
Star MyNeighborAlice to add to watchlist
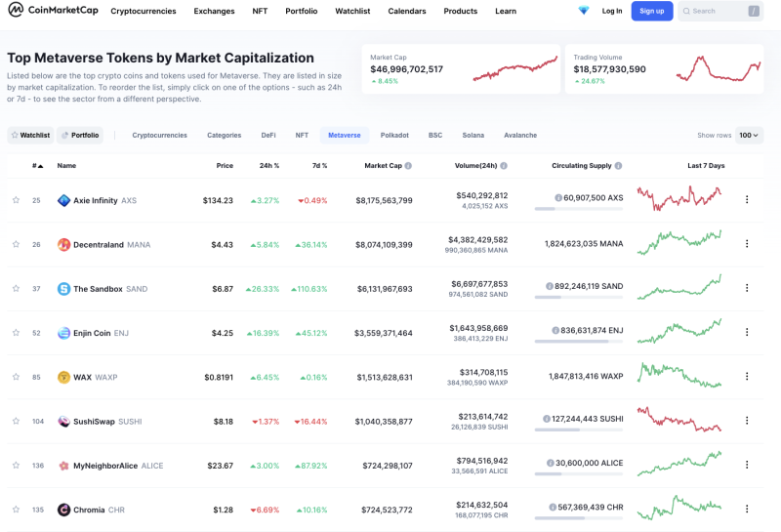pyautogui.click(x=16, y=465)
